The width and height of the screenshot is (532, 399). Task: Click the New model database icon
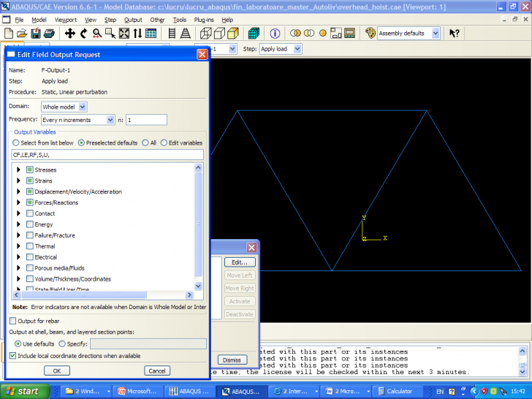click(x=9, y=34)
